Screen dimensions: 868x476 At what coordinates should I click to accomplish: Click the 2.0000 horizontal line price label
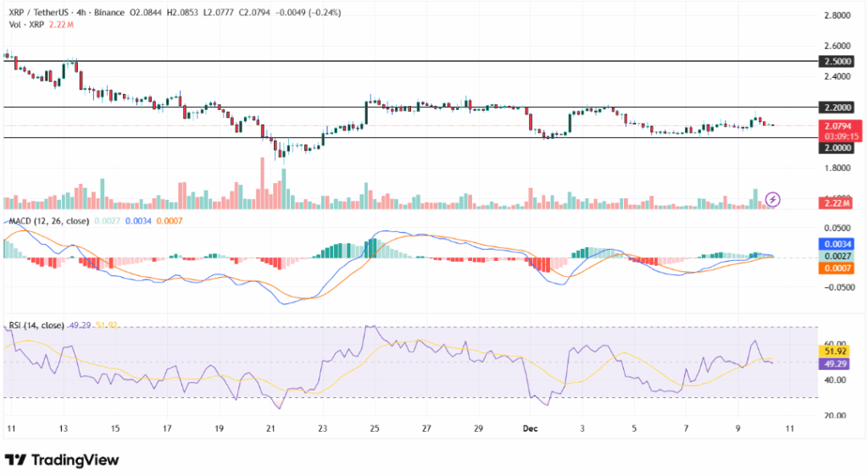837,147
